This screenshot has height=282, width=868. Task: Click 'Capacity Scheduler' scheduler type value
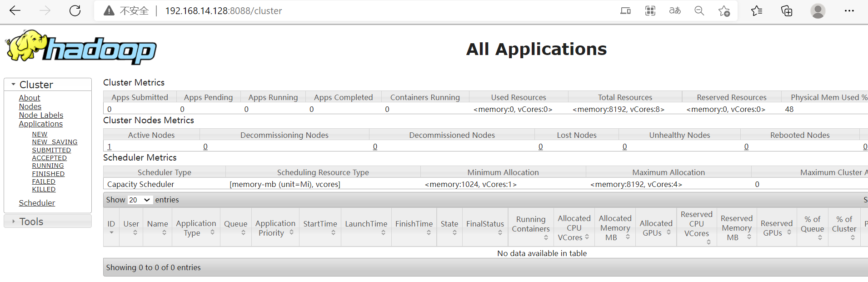click(x=140, y=184)
